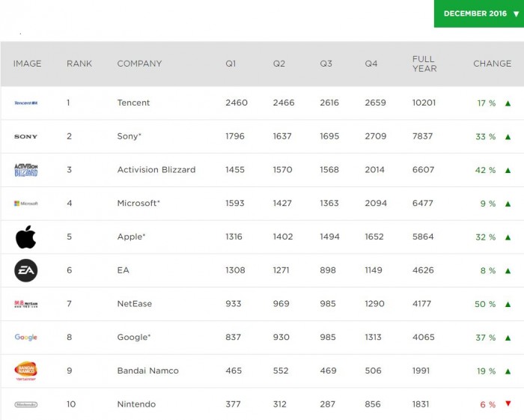Click the green up arrow in Google row

[508, 338]
